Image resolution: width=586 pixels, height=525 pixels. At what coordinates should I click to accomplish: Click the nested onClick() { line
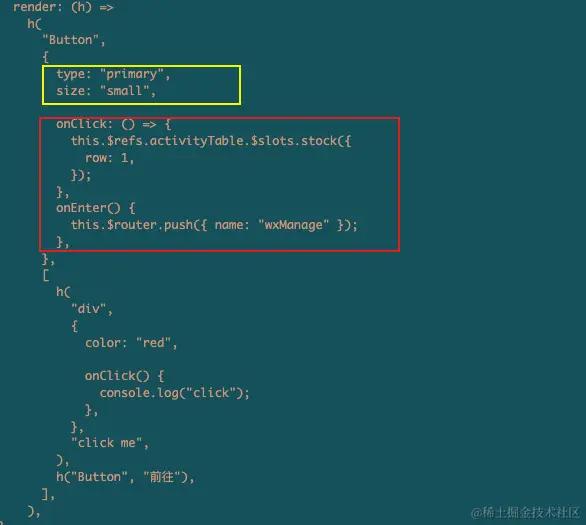tap(124, 376)
